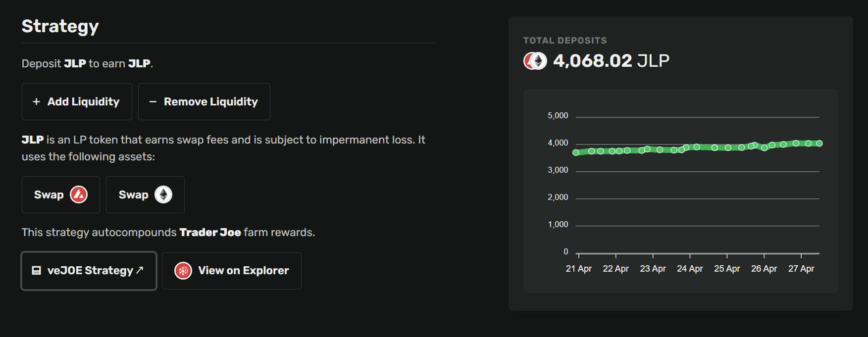The height and width of the screenshot is (337, 868).
Task: Click the external-link arrow after veJOE Strategy
Action: coord(140,270)
